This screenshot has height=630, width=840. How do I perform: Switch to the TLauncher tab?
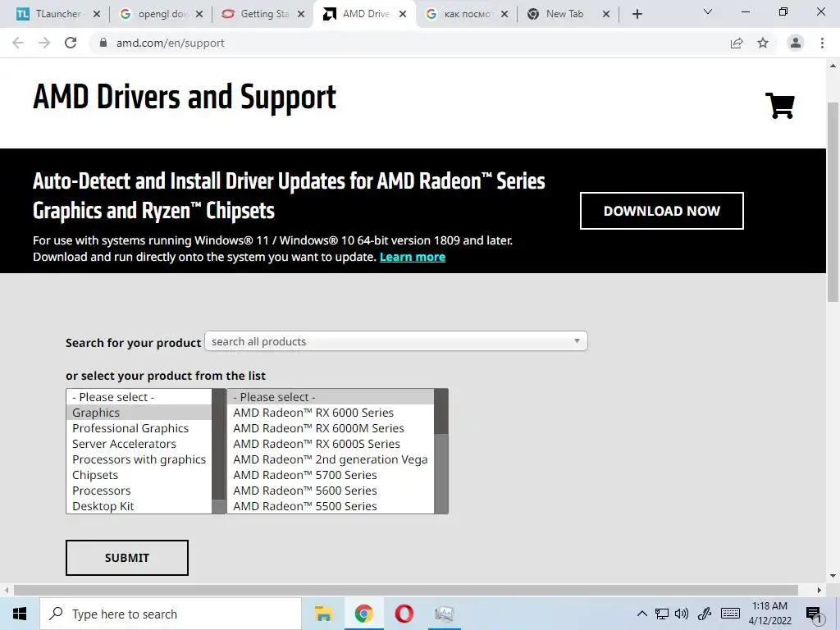tap(52, 14)
